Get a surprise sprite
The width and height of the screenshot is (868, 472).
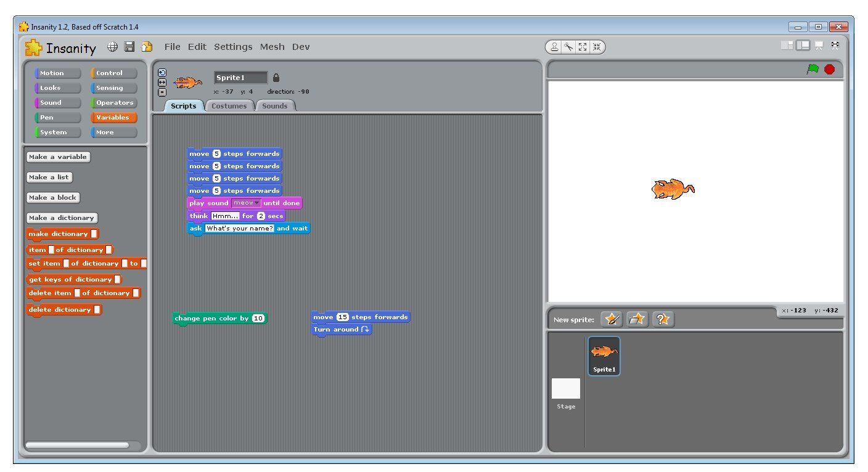[663, 319]
